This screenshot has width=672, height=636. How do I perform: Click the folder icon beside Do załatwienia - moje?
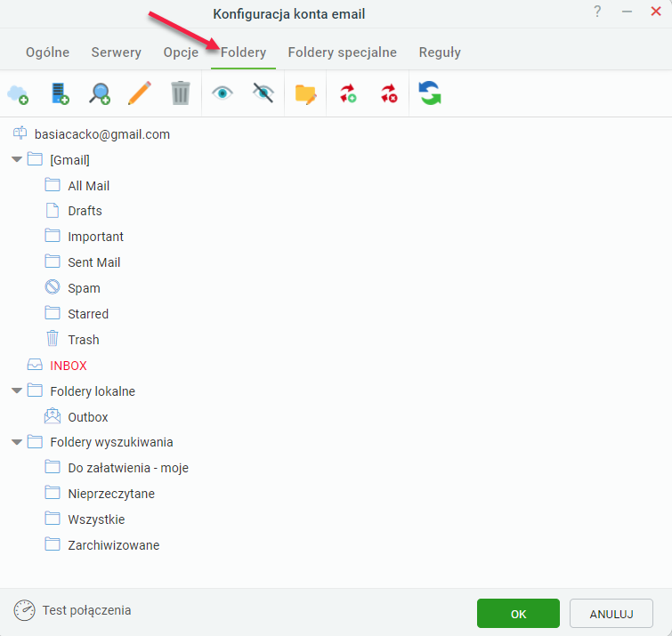click(x=53, y=467)
